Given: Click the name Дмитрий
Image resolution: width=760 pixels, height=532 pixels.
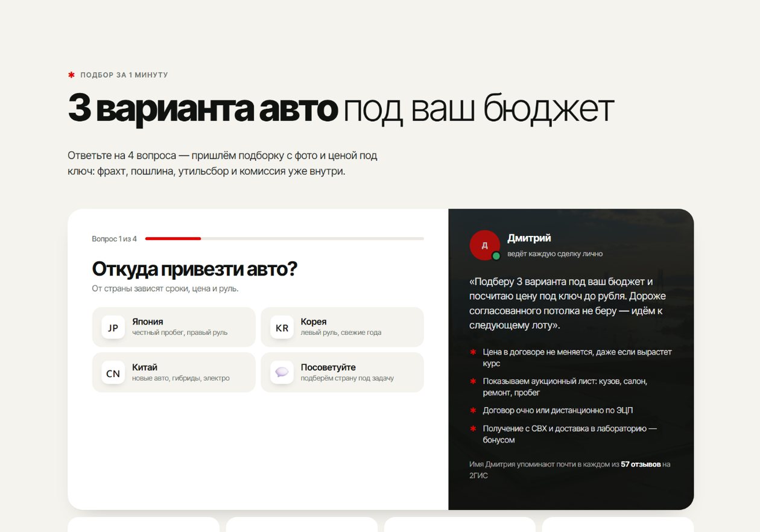Looking at the screenshot, I should pos(529,238).
